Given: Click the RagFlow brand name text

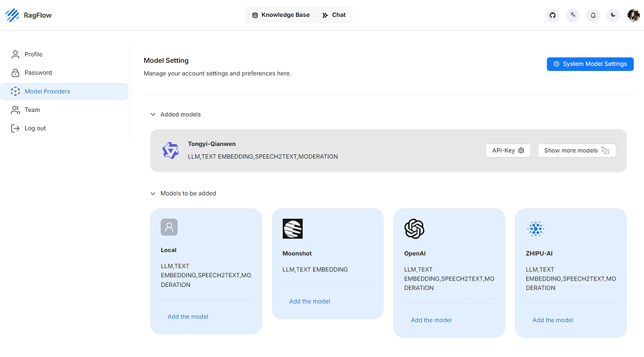Looking at the screenshot, I should tap(37, 15).
